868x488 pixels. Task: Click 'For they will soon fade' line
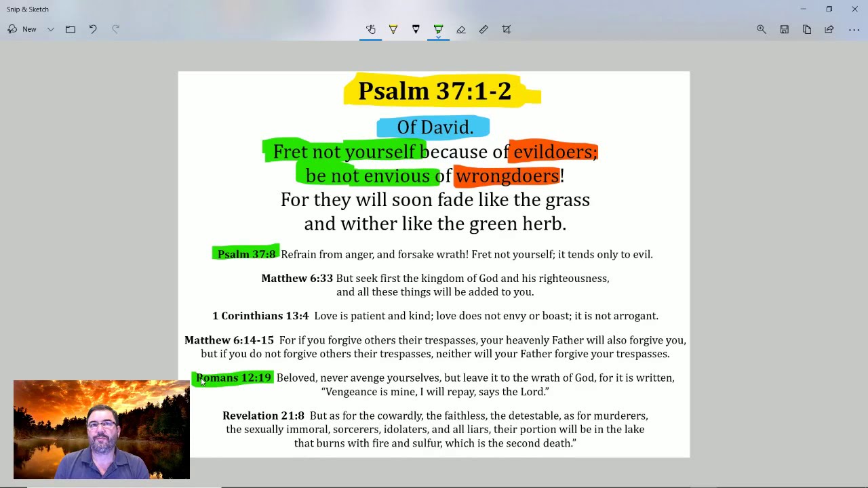point(435,200)
